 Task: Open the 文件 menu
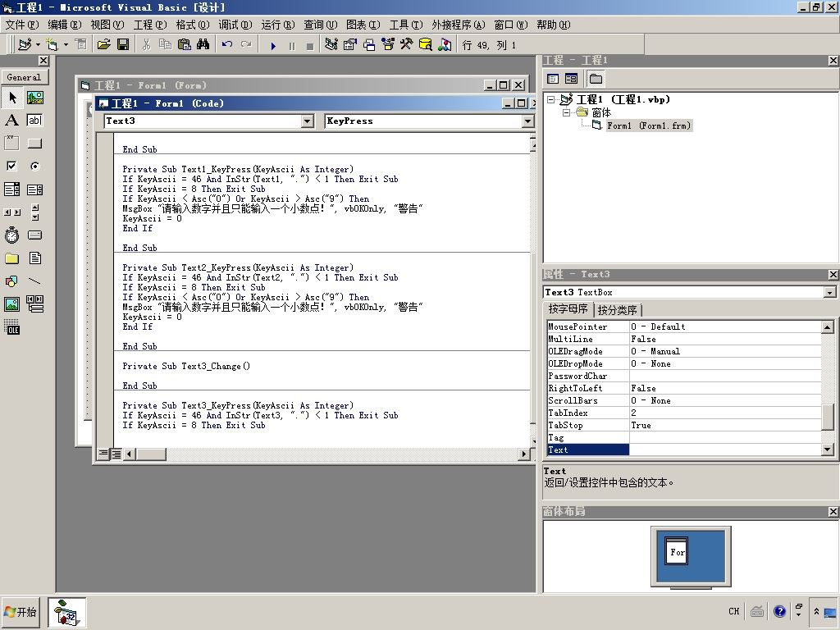point(22,25)
